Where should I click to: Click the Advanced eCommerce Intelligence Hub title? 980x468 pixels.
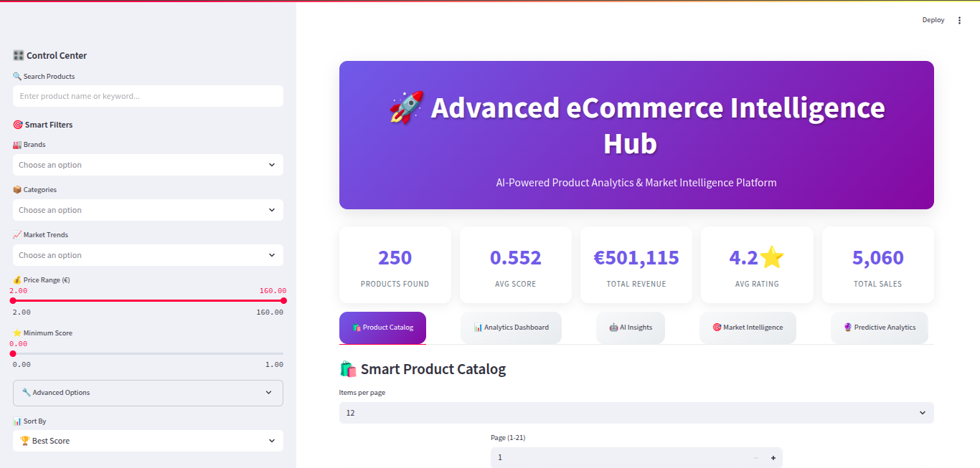(636, 125)
